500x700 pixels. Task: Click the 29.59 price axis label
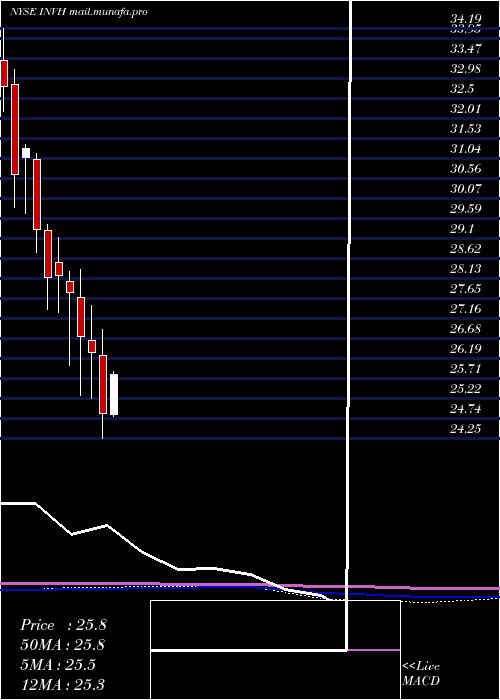466,209
